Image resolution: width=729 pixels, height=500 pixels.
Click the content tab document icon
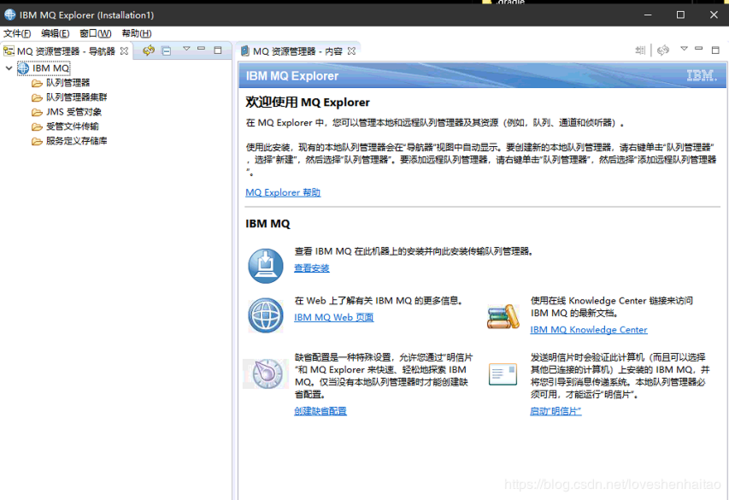coord(245,51)
